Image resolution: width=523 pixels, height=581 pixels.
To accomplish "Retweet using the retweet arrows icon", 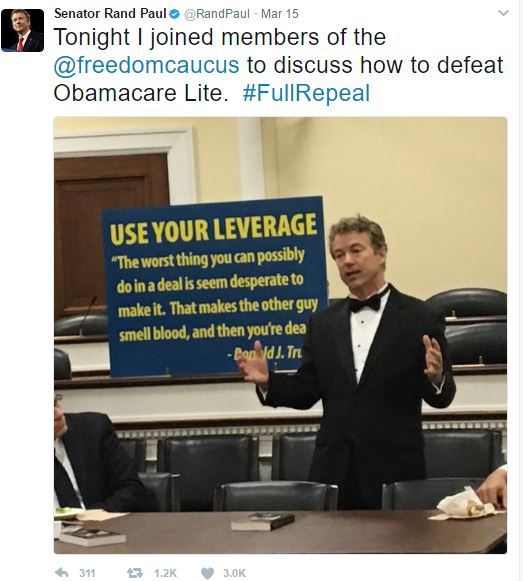I will click(135, 573).
